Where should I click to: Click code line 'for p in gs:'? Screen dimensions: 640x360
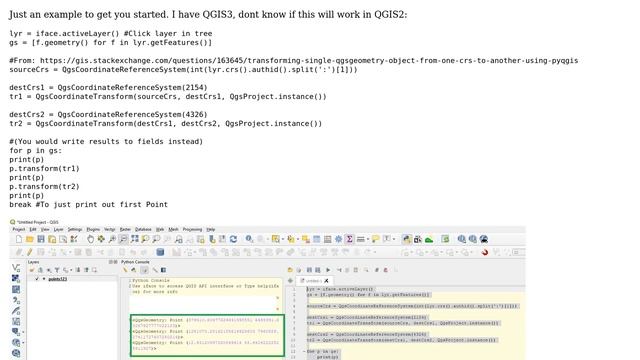(x=36, y=150)
